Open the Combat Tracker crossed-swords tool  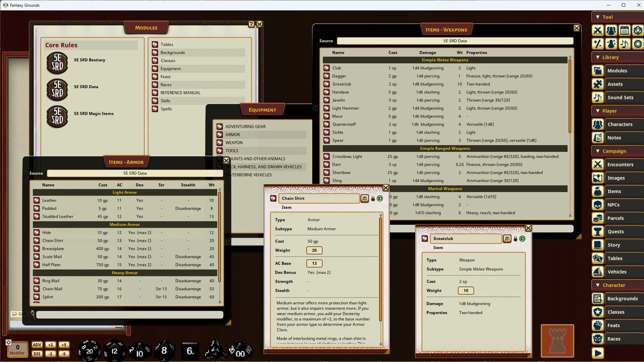[x=597, y=31]
